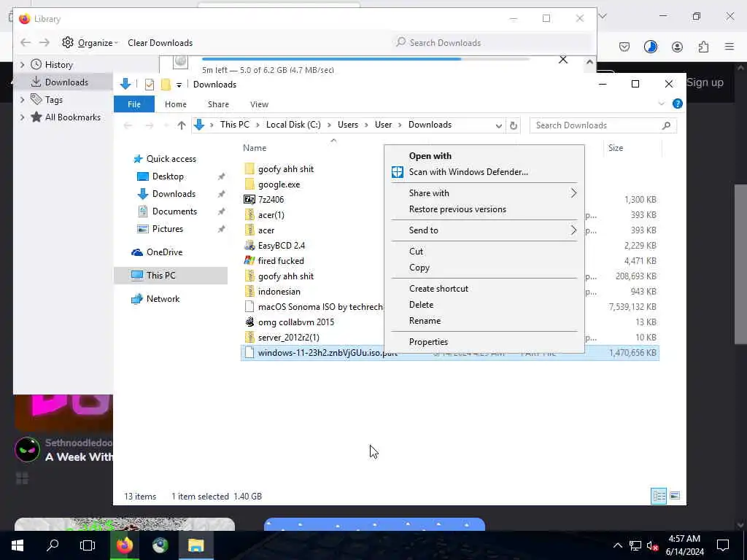Click Properties icon in quick access toolbar
Viewport: 747px width, 560px height.
click(149, 85)
